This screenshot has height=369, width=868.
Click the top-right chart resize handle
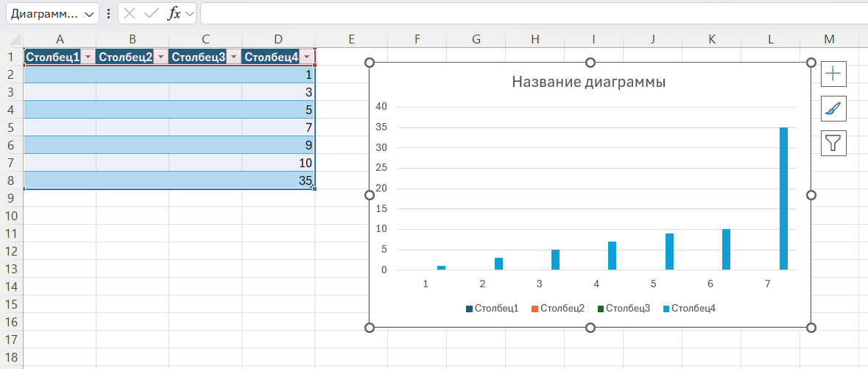[811, 63]
